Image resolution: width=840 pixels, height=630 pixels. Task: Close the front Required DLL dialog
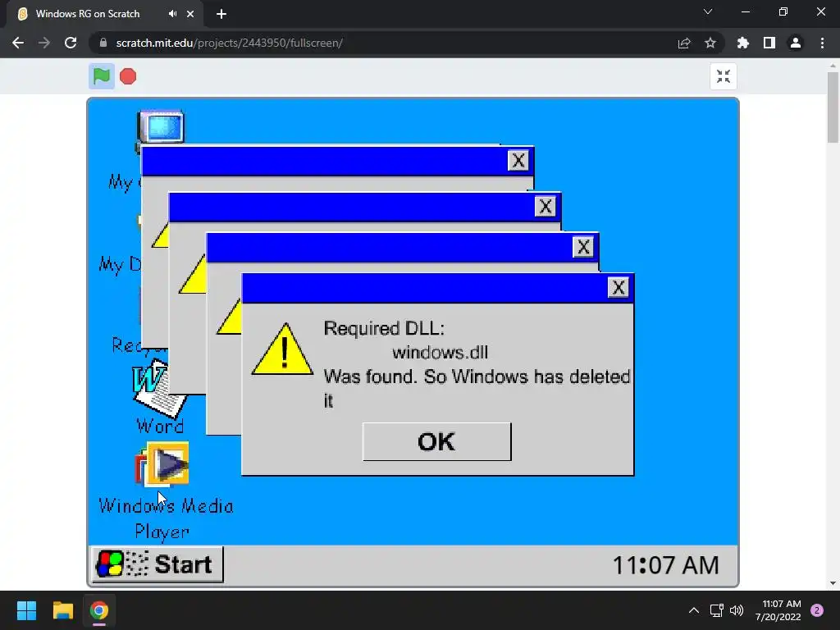pyautogui.click(x=619, y=288)
